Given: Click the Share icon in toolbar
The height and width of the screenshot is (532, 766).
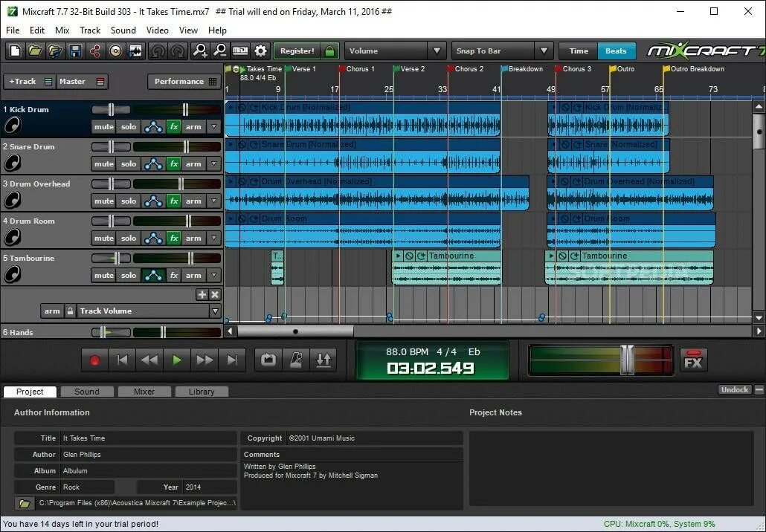Looking at the screenshot, I should point(94,51).
